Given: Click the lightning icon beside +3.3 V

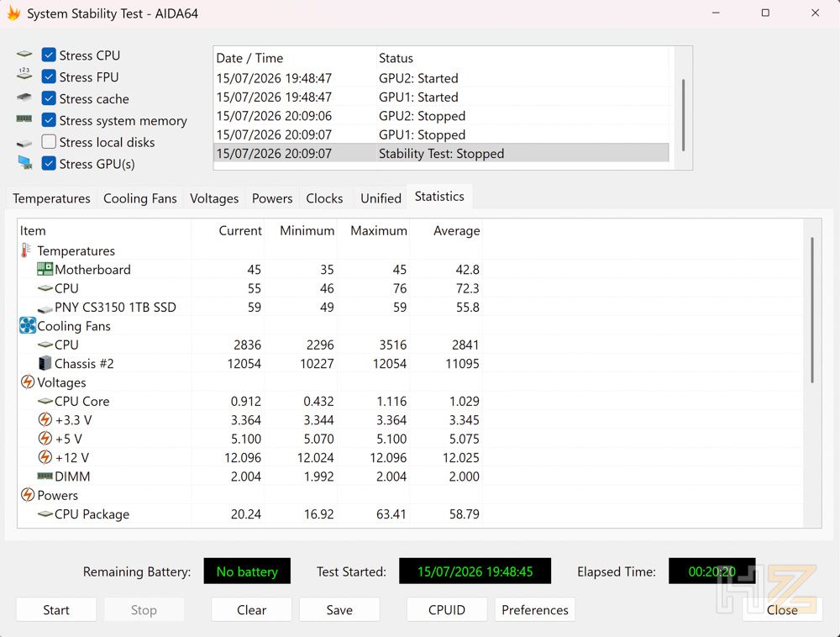Looking at the screenshot, I should (x=45, y=419).
